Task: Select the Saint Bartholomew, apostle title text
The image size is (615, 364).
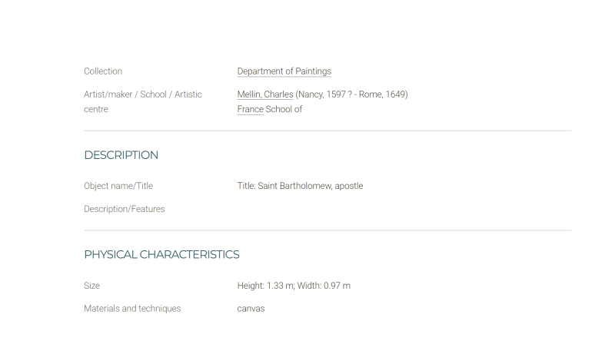Action: 311,186
